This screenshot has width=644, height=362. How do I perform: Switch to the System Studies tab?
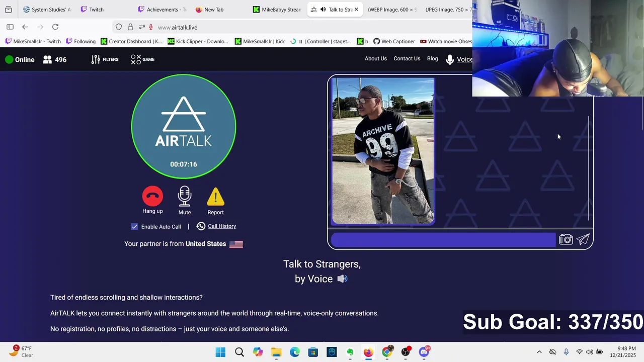click(47, 10)
